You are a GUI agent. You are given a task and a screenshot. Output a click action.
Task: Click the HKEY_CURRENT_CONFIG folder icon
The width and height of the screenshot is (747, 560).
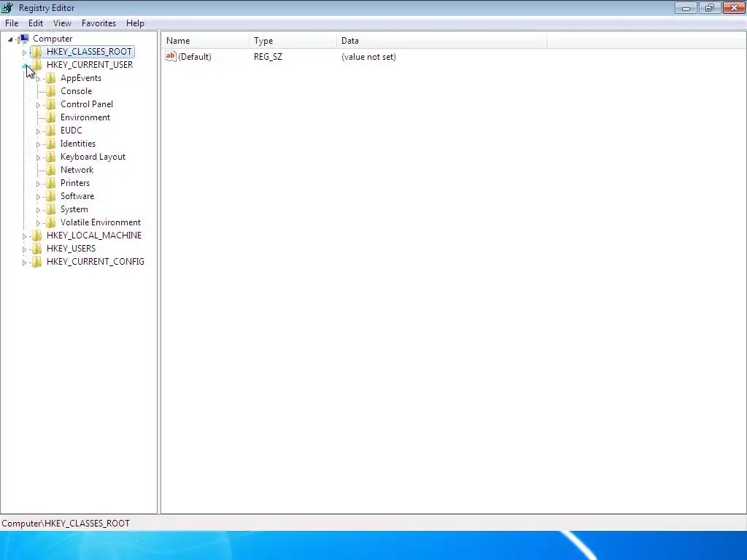tap(36, 262)
